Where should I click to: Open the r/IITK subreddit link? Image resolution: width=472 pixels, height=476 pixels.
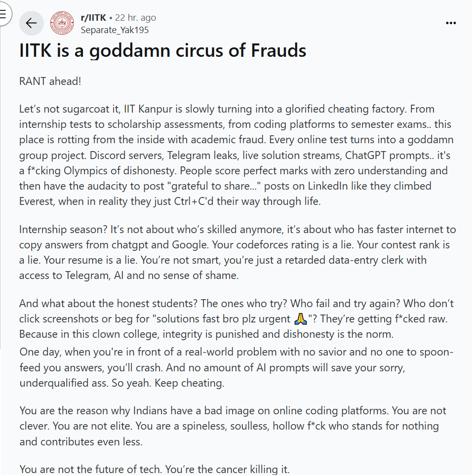click(93, 18)
